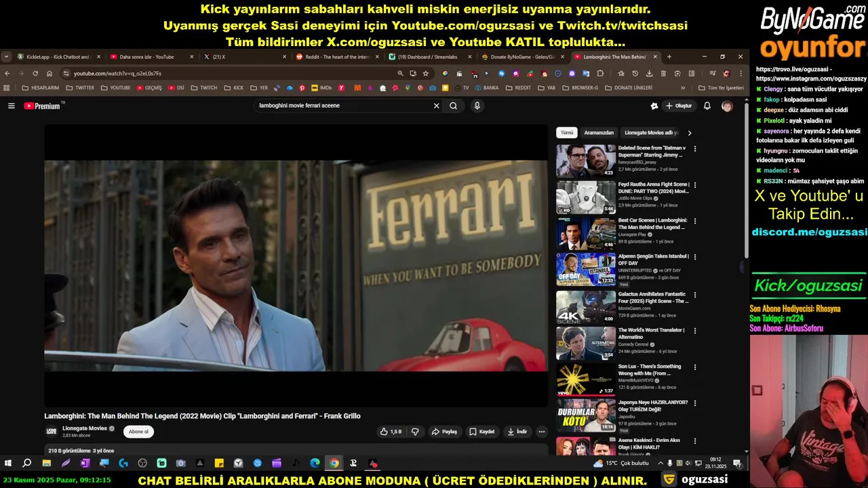Show hidden system tray icons
This screenshot has width=868, height=488.
pyautogui.click(x=660, y=464)
